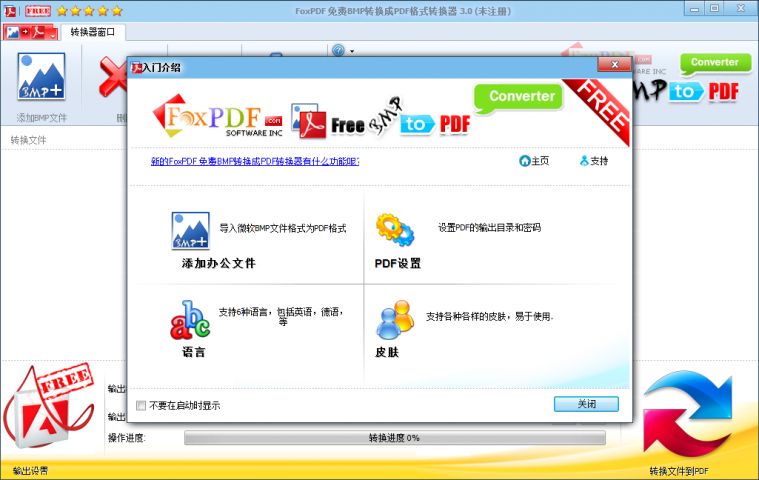Enable the 不要在启动时显示 checkbox
The height and width of the screenshot is (480, 759).
click(141, 405)
